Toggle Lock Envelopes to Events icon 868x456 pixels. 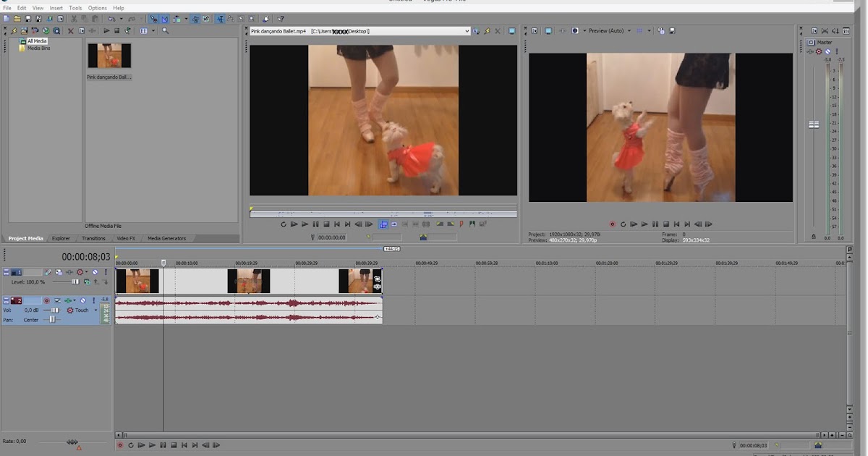(195, 19)
